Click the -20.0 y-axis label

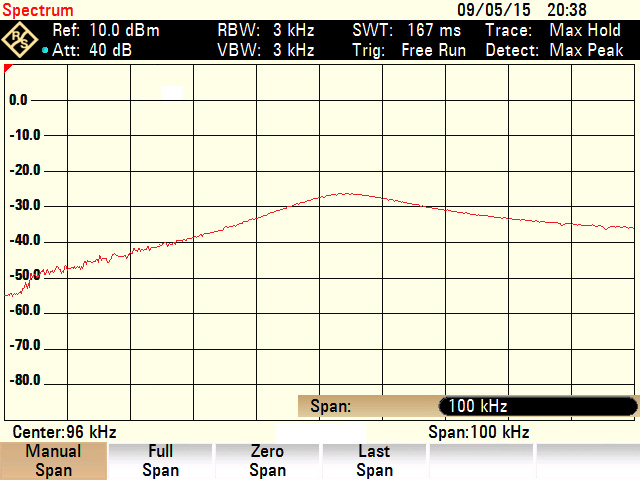click(25, 170)
